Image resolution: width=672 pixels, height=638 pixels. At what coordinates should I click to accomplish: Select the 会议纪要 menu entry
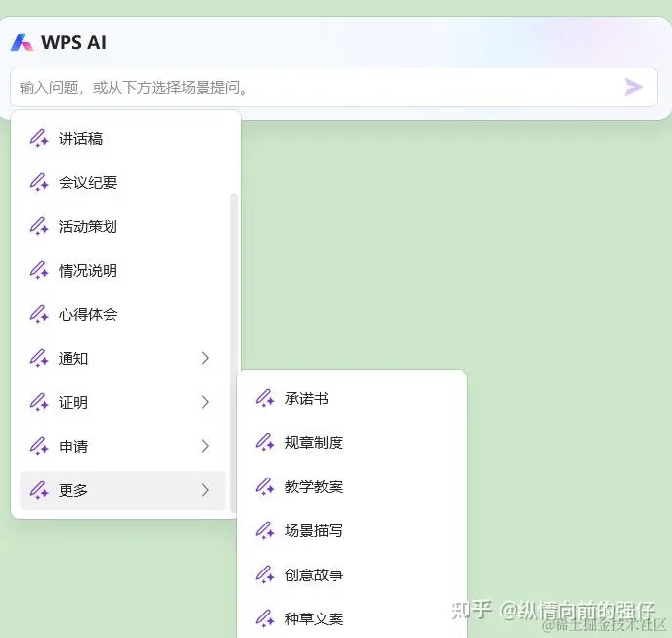pyautogui.click(x=122, y=183)
